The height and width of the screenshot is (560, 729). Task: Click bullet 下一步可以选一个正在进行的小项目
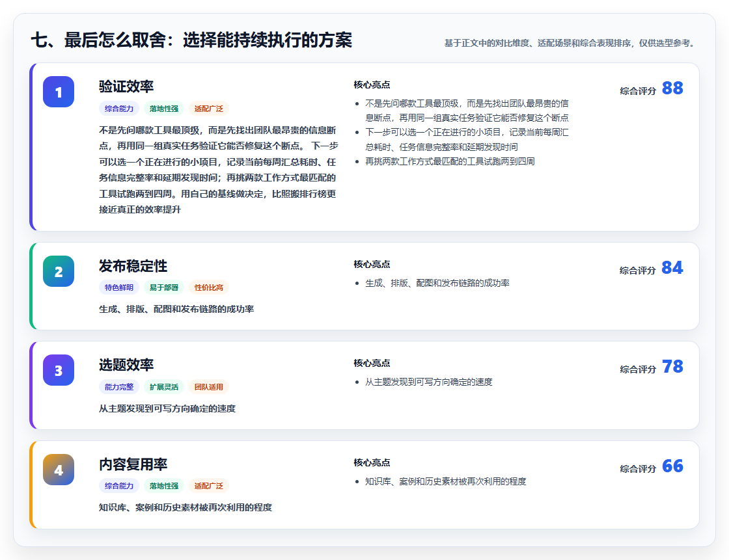click(466, 139)
